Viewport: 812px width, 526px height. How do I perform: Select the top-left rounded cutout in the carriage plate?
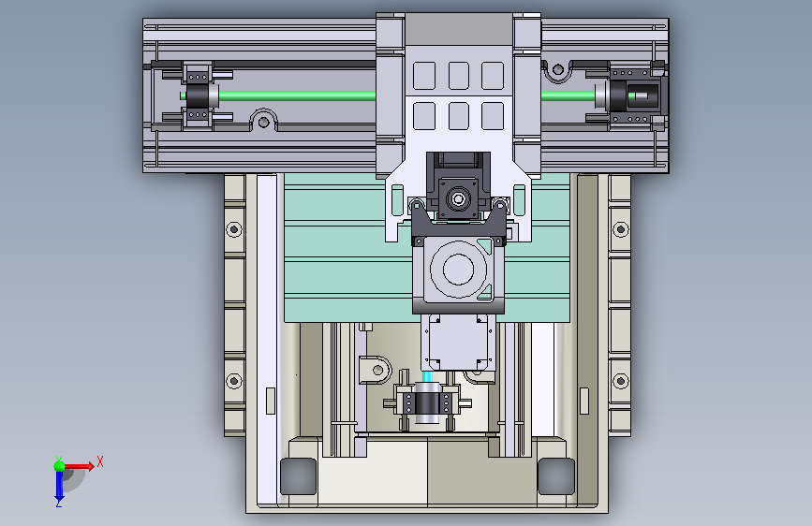[424, 76]
